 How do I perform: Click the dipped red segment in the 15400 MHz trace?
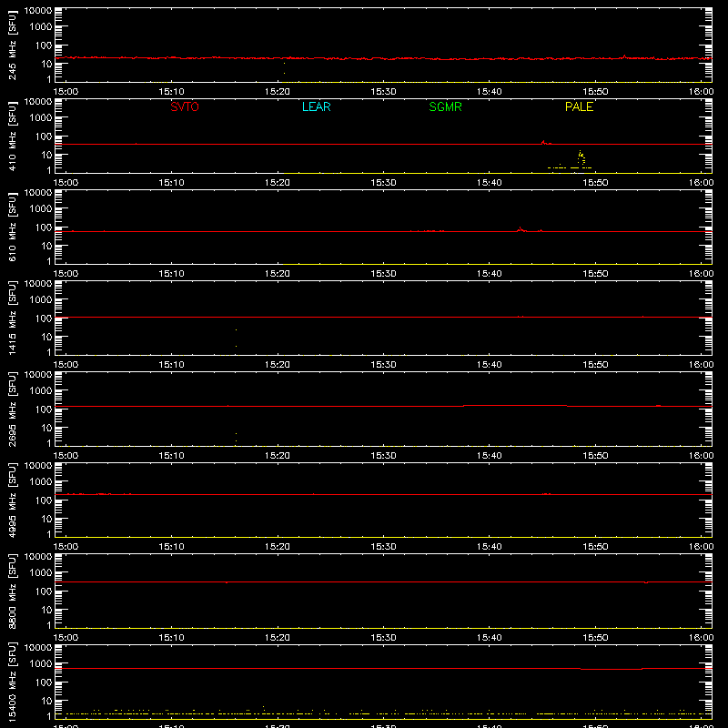point(612,669)
